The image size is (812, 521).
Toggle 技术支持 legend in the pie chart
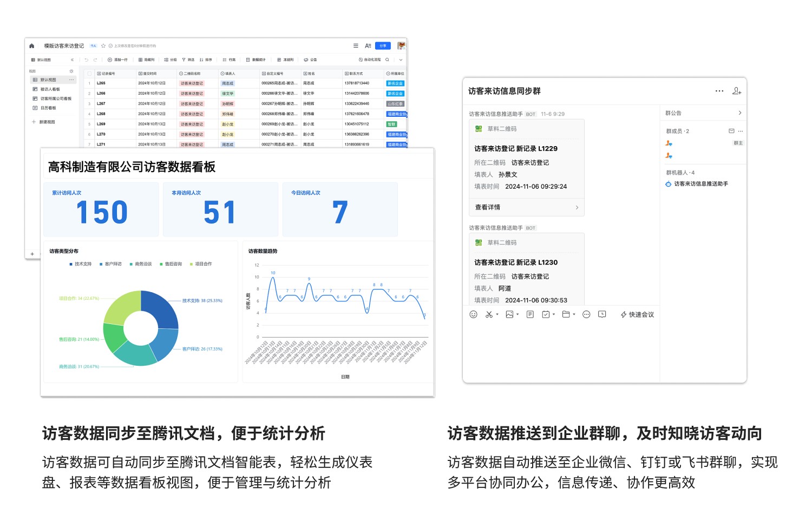81,264
